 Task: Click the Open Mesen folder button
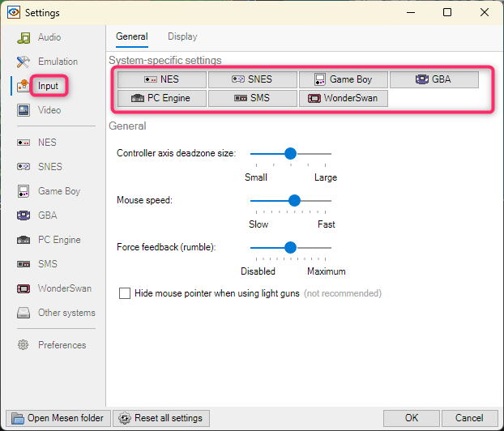(x=58, y=418)
